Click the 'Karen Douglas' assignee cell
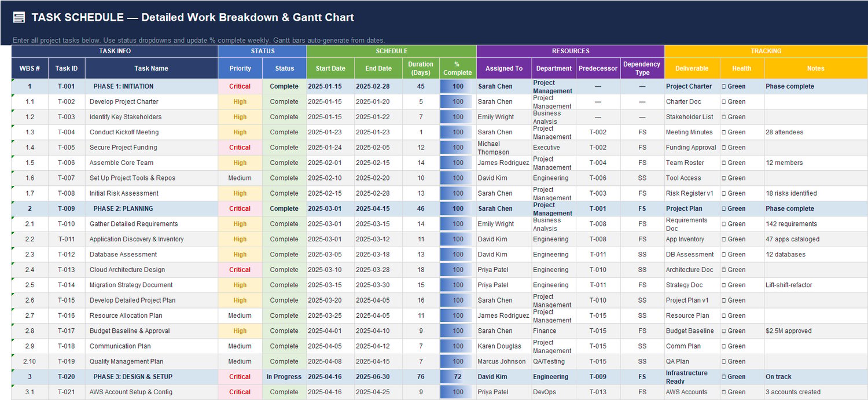Screen dimensions: 868x400 pyautogui.click(x=504, y=346)
